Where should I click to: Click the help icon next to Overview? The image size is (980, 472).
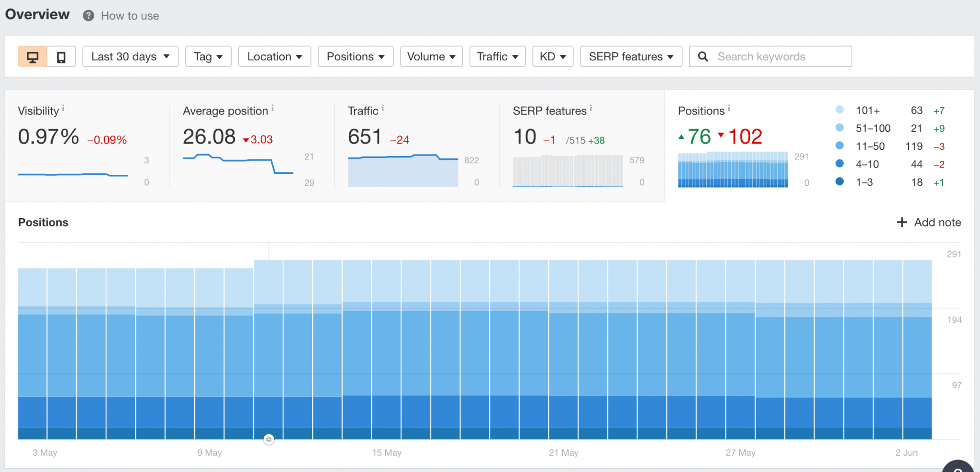[88, 15]
